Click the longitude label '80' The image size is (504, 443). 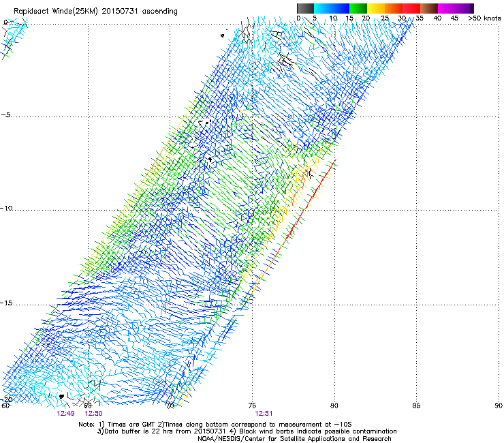pos(334,406)
